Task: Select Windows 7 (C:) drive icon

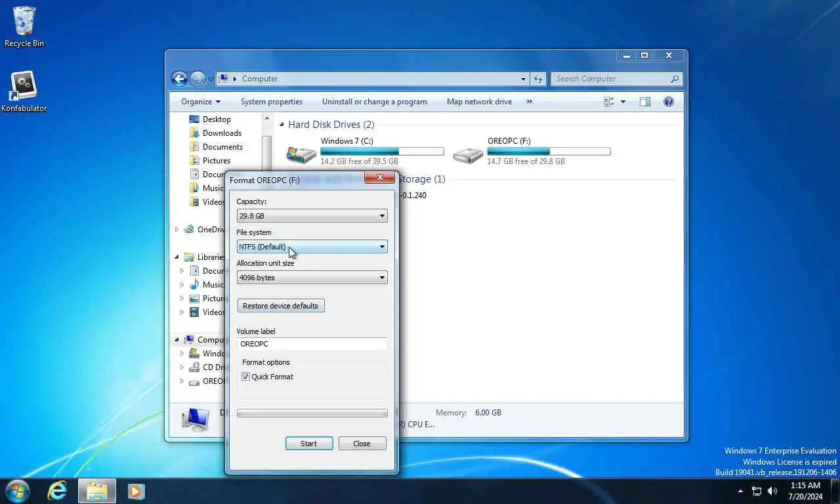Action: click(x=301, y=154)
